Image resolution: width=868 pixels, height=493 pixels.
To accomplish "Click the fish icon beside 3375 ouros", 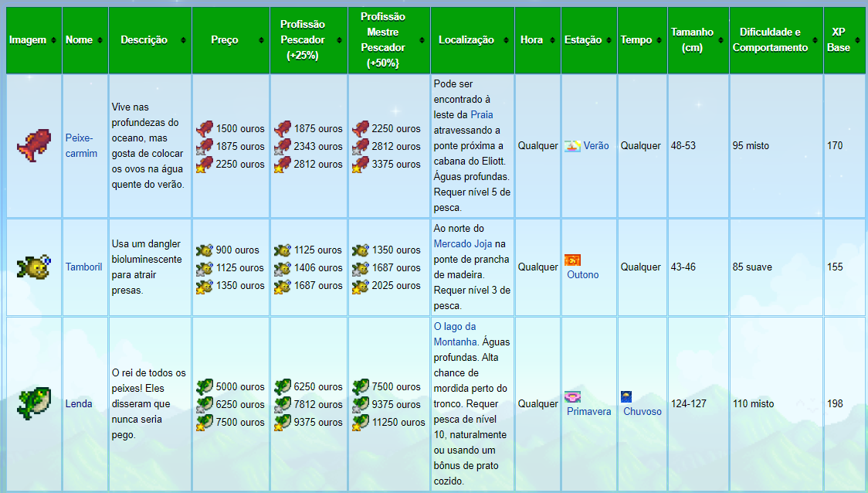I will tap(361, 164).
